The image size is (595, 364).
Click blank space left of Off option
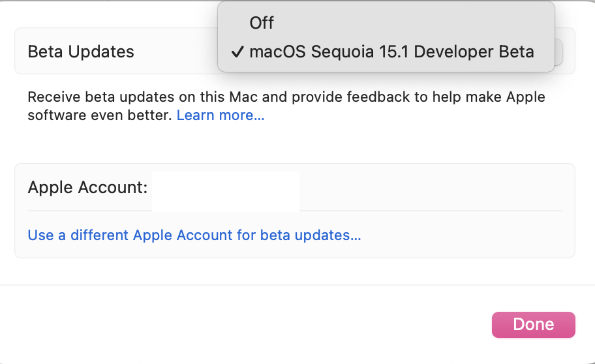234,23
